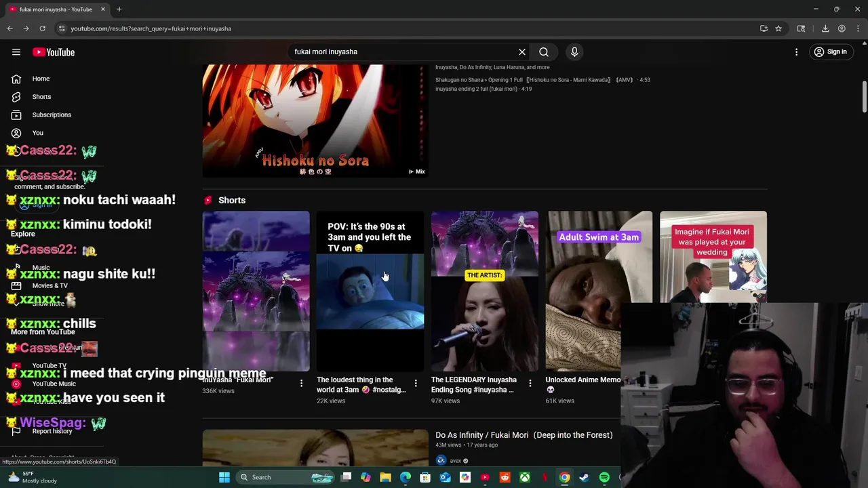The image size is (868, 488).
Task: Reload the current page
Action: [x=42, y=28]
